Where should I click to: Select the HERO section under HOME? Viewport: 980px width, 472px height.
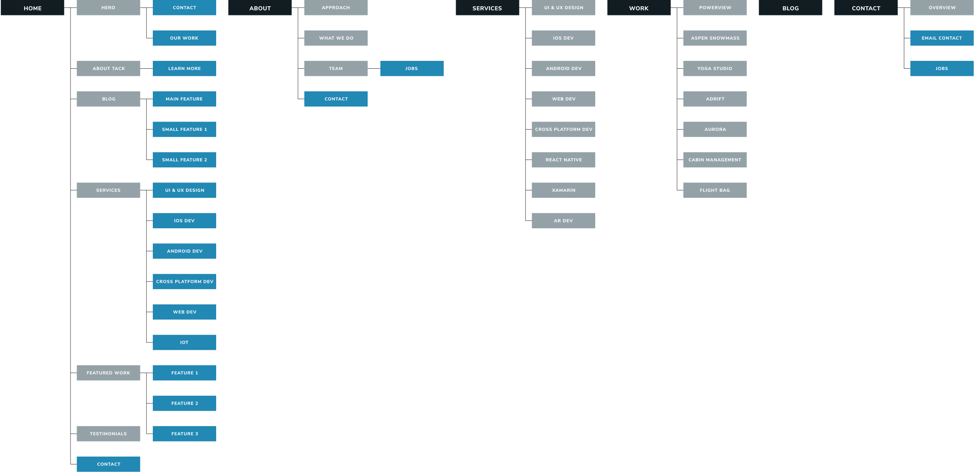click(x=108, y=7)
